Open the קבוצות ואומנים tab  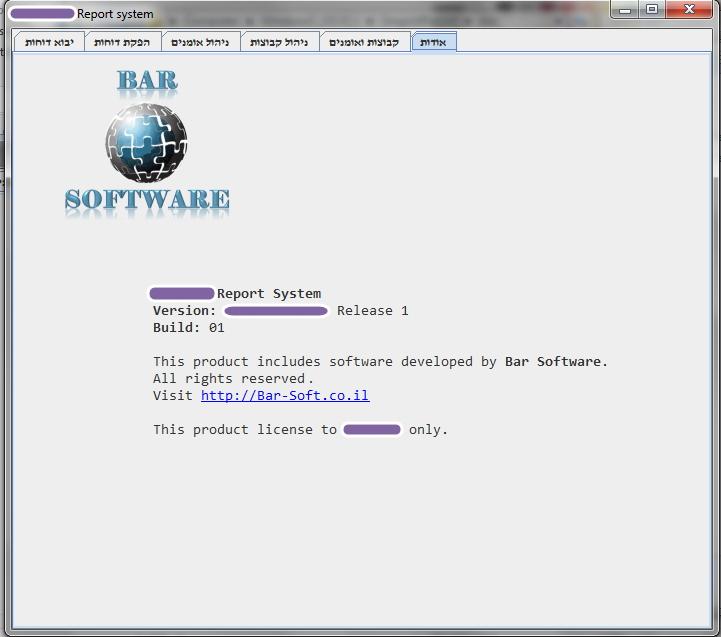pyautogui.click(x=364, y=42)
